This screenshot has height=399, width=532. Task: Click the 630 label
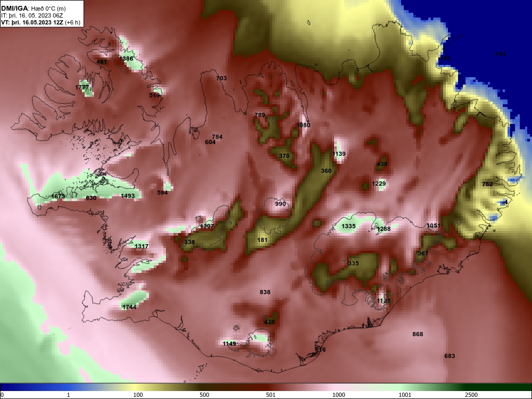click(x=91, y=198)
